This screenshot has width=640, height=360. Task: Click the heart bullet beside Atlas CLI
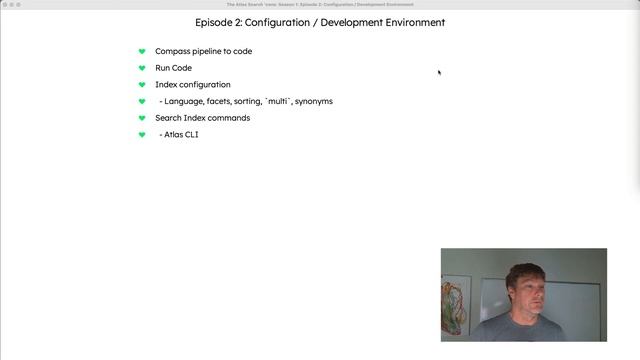(x=142, y=135)
